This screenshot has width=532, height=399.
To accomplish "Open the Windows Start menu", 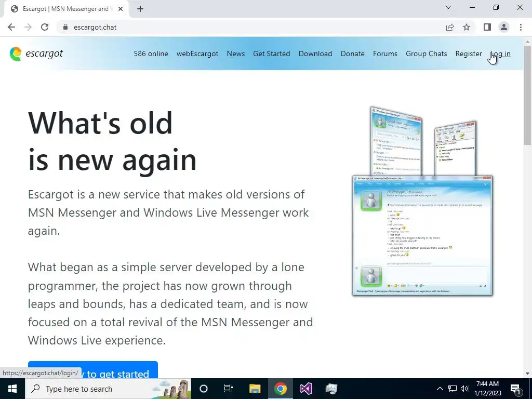I will pyautogui.click(x=12, y=389).
